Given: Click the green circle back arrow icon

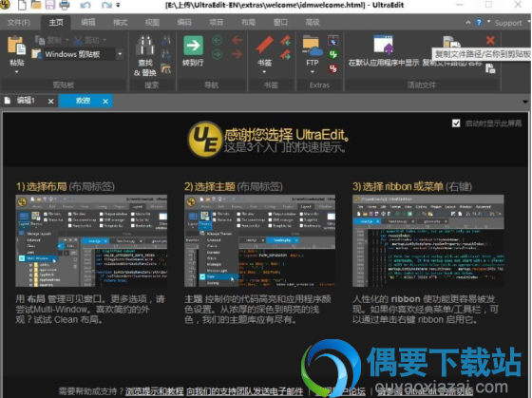Looking at the screenshot, I should [x=218, y=41].
